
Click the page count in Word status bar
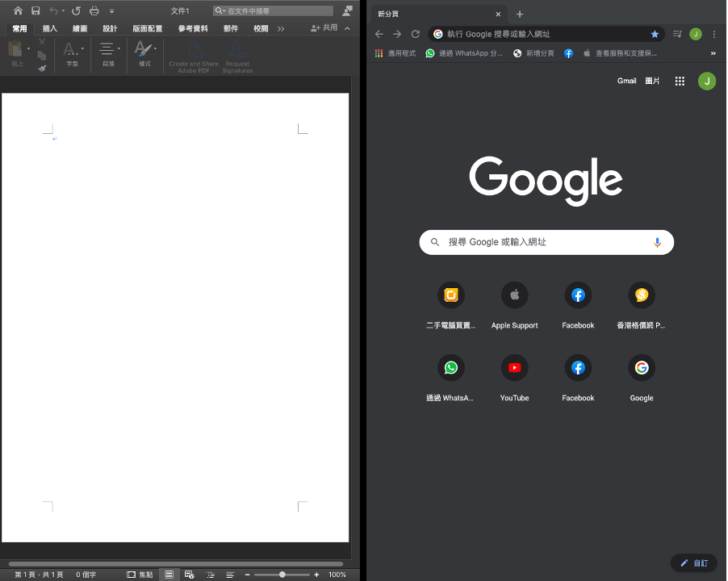pyautogui.click(x=39, y=575)
